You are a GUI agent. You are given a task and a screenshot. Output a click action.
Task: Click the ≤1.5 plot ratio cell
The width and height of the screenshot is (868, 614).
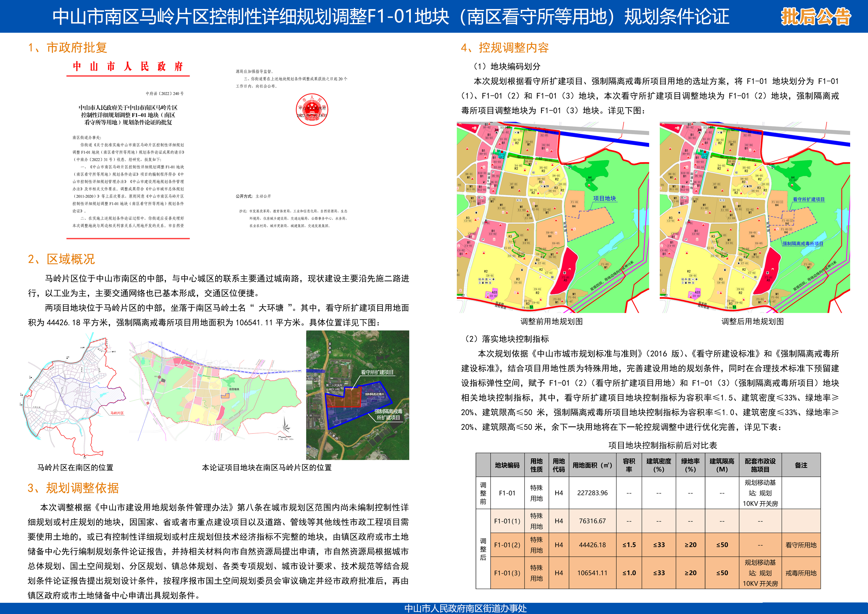[629, 545]
